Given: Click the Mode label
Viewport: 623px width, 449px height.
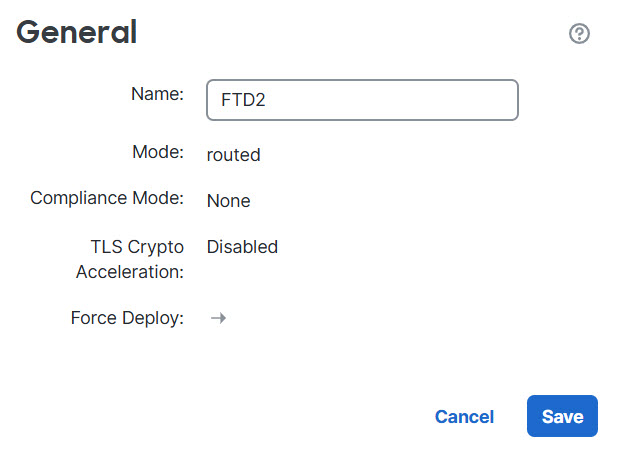Looking at the screenshot, I should [158, 153].
